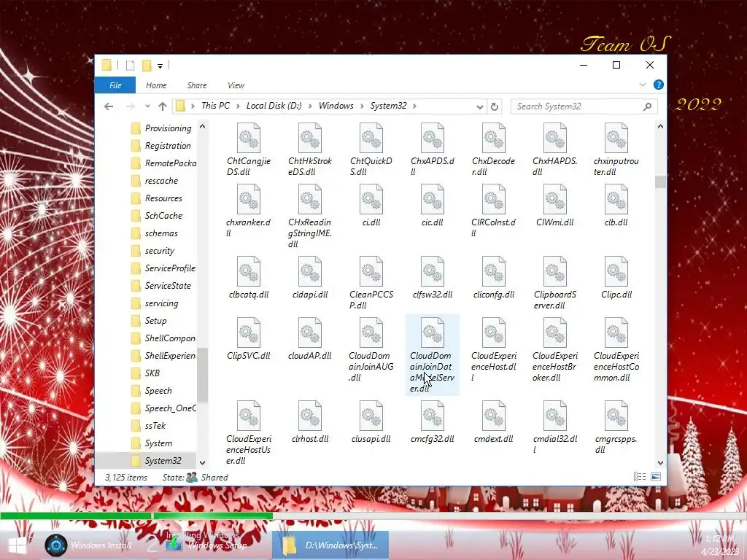Select the chxinputrouter.dll file icon
The width and height of the screenshot is (747, 560).
point(616,138)
